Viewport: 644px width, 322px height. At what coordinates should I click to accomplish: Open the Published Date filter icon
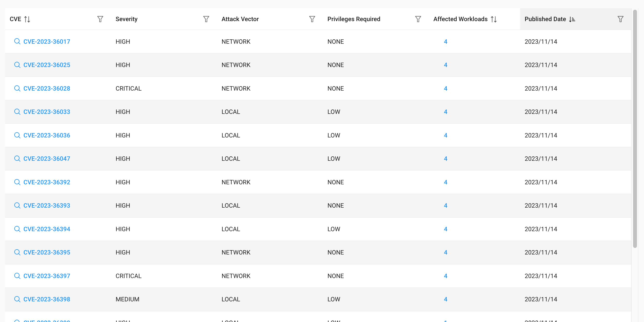point(620,19)
